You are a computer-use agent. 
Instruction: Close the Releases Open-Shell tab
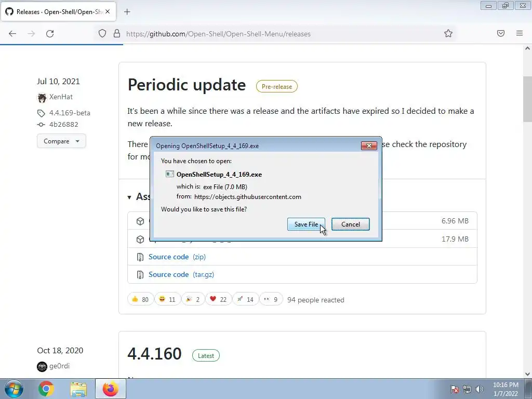pos(108,11)
